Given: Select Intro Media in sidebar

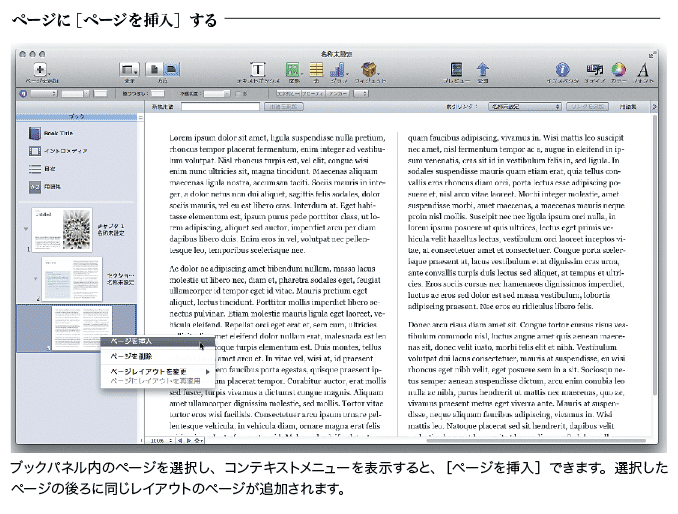Looking at the screenshot, I should coord(58,151).
